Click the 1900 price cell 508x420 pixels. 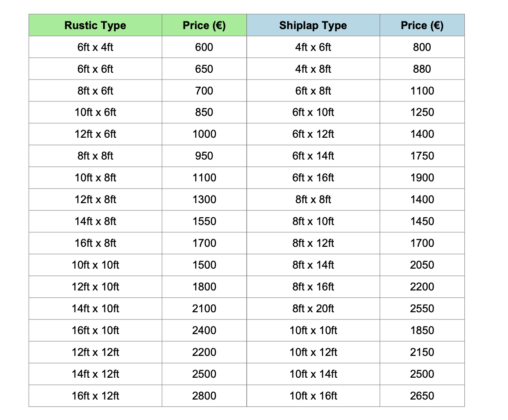click(422, 178)
